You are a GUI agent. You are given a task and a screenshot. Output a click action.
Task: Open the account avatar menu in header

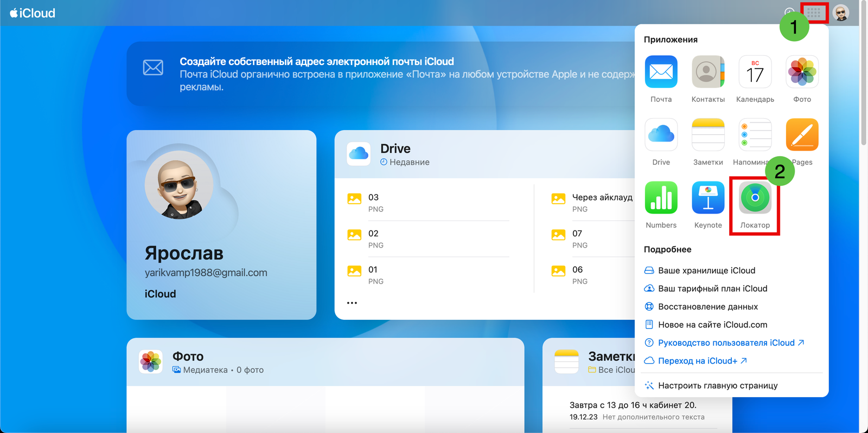[x=841, y=12]
